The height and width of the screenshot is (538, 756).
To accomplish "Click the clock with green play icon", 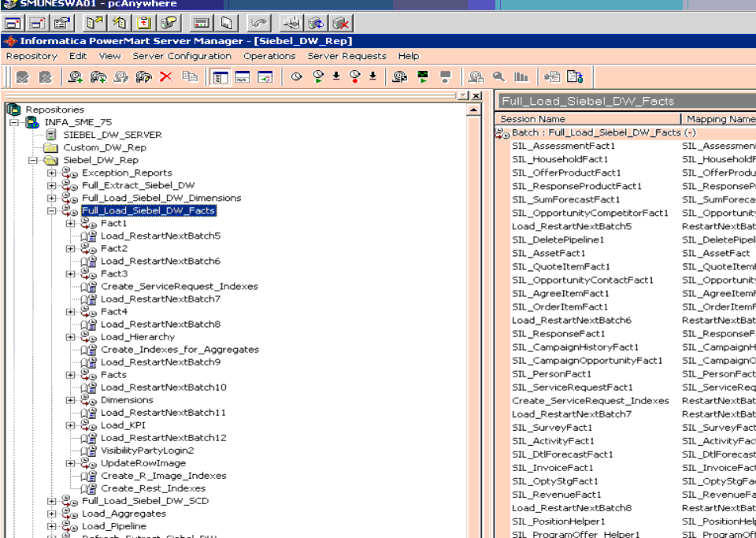I will tap(317, 76).
